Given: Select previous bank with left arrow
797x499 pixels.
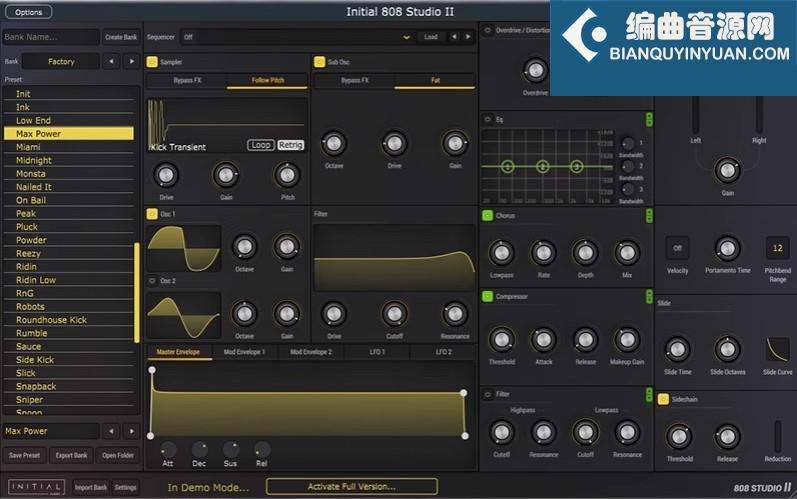Looking at the screenshot, I should coord(111,61).
